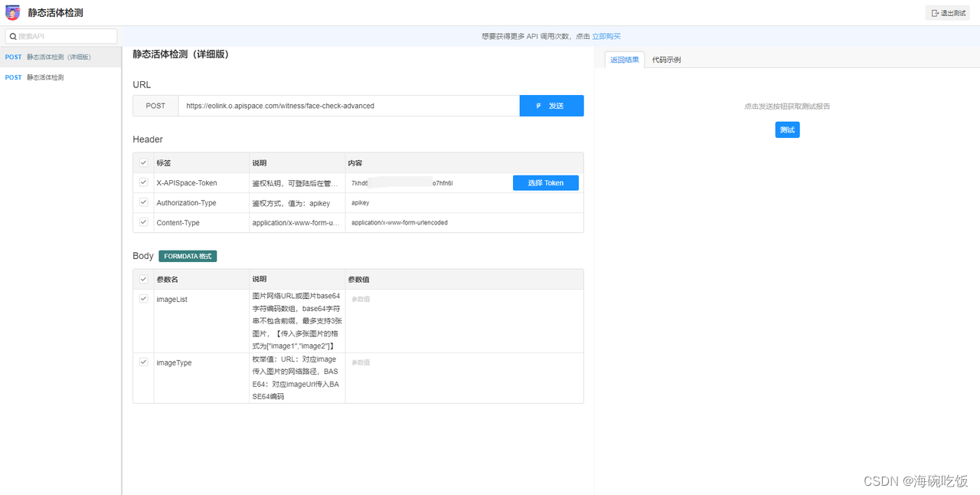
Task: Click the 选择 Token button
Action: click(545, 182)
